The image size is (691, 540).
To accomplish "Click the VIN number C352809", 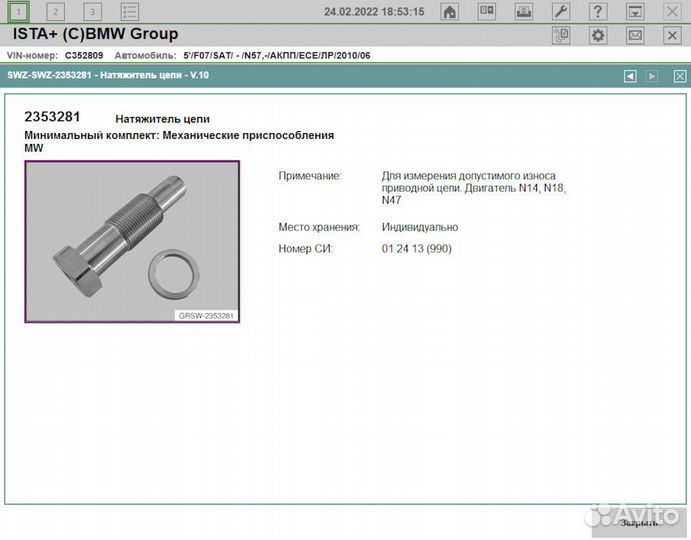I will click(x=84, y=56).
